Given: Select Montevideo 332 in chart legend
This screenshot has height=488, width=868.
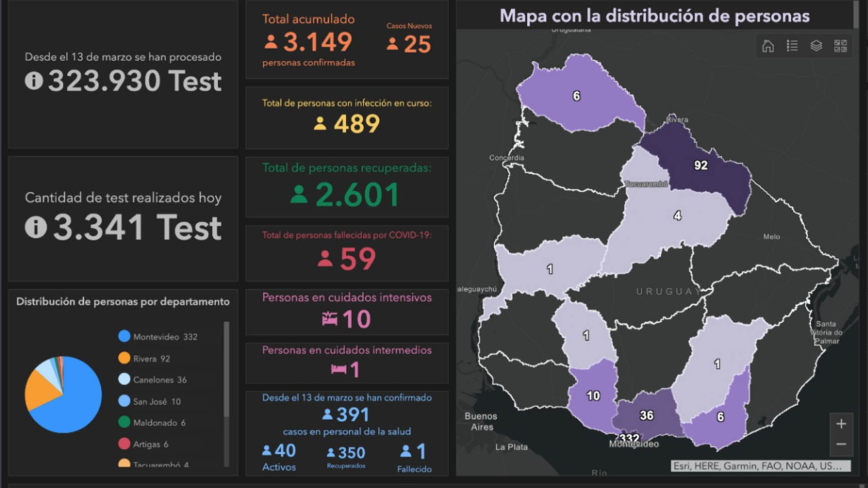Looking at the screenshot, I should pyautogui.click(x=158, y=337).
